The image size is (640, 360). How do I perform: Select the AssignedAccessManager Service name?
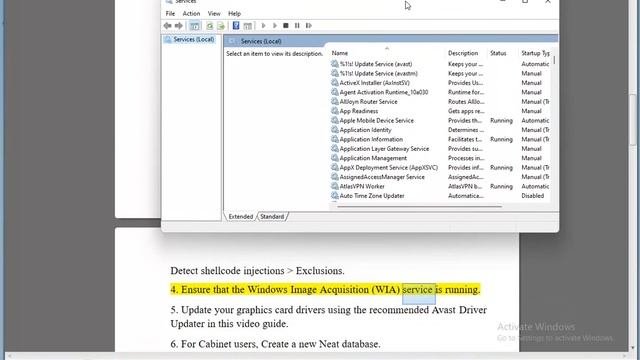pyautogui.click(x=382, y=176)
